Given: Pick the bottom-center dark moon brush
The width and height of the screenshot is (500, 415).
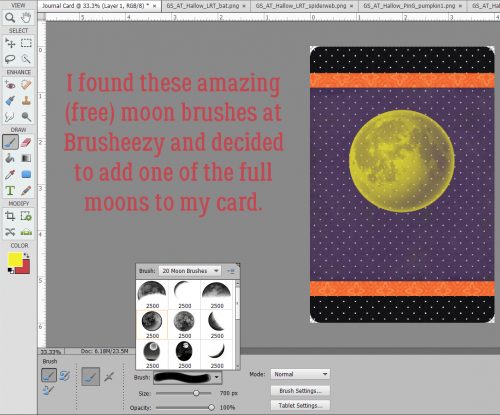Looking at the screenshot, I should point(184,354).
